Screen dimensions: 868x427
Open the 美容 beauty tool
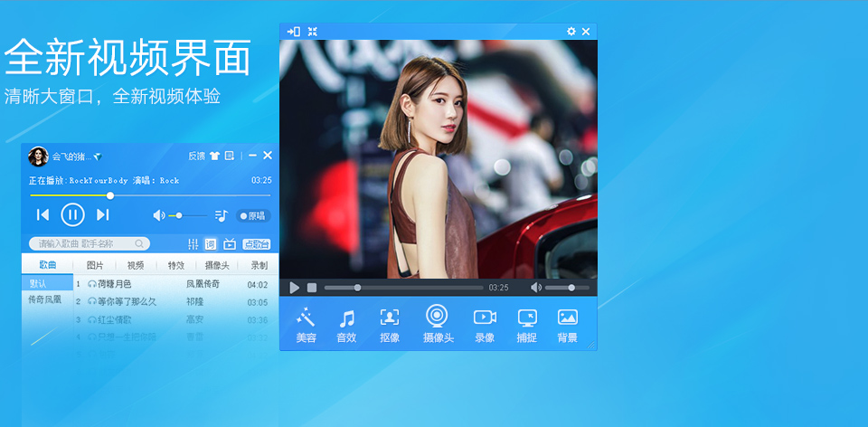pyautogui.click(x=306, y=325)
